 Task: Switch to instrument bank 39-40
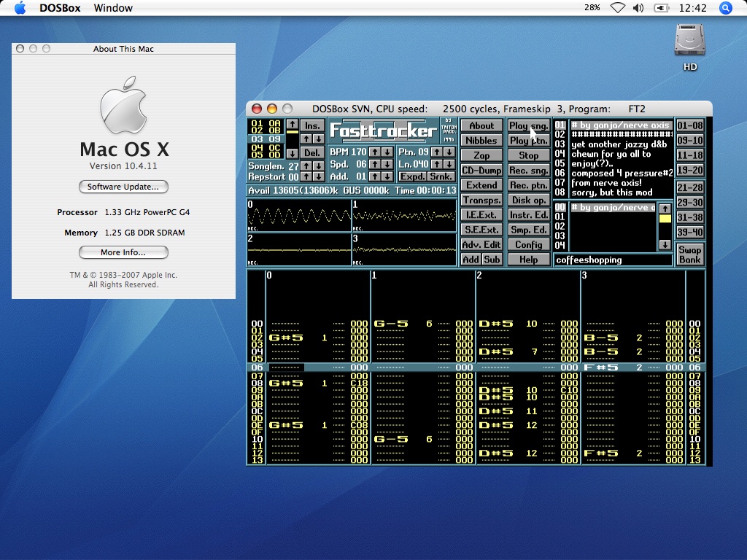[x=690, y=233]
